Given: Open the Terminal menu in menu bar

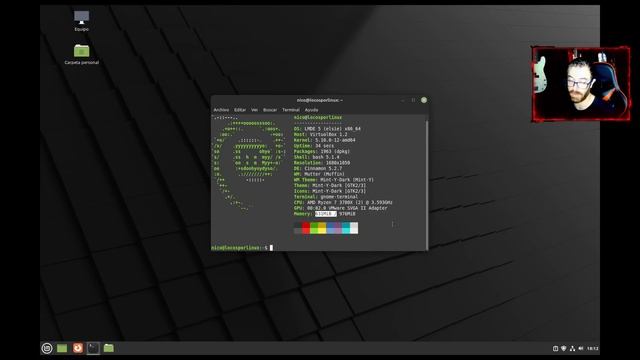Looking at the screenshot, I should 291,110.
